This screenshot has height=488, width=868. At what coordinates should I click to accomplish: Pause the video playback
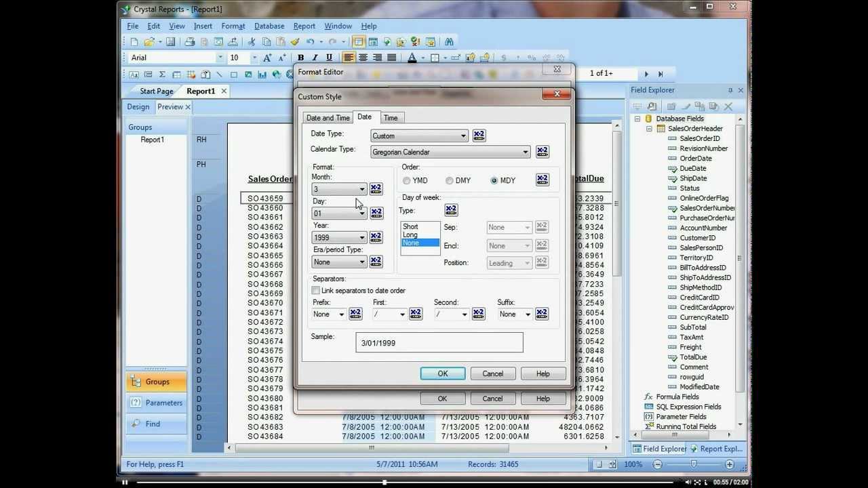125,483
